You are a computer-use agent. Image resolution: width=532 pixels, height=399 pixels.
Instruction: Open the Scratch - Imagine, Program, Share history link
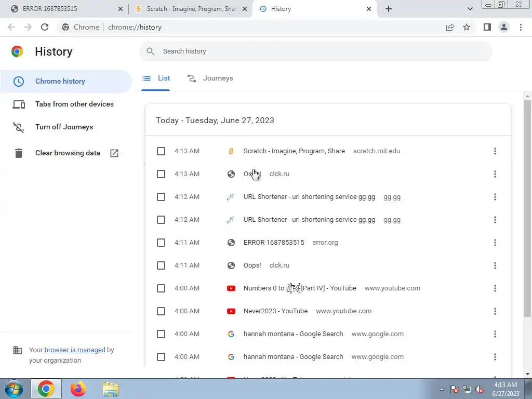[294, 151]
